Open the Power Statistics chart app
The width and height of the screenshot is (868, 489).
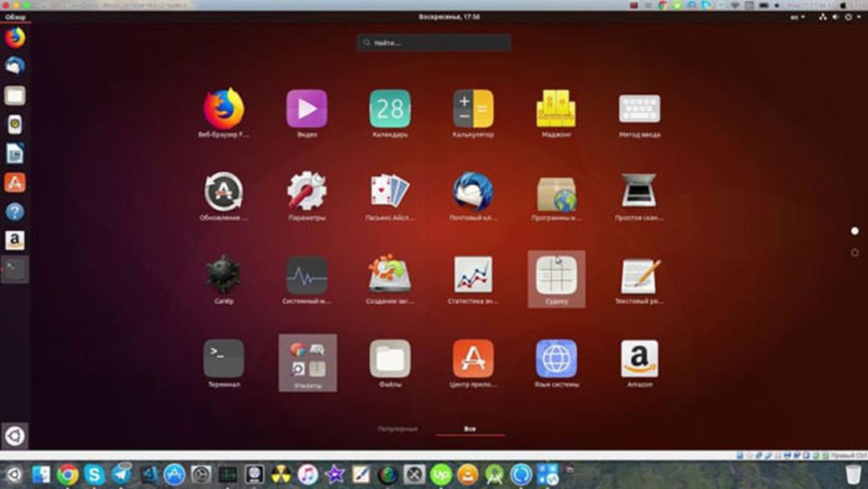(x=473, y=275)
